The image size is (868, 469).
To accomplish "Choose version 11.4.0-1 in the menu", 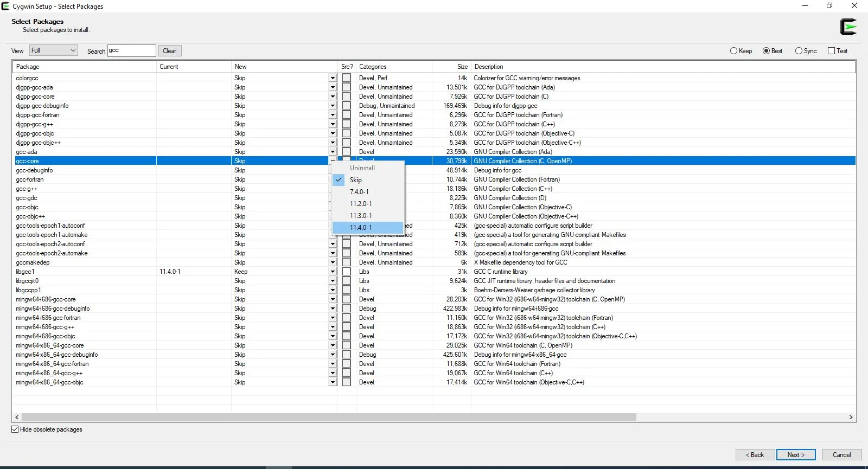I will point(368,228).
